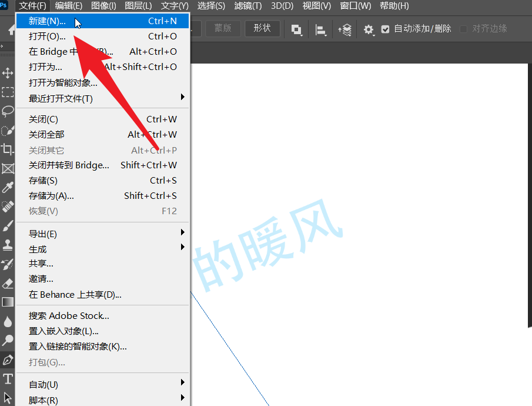The height and width of the screenshot is (406, 532).
Task: Open the 窗口 menu
Action: [355, 6]
